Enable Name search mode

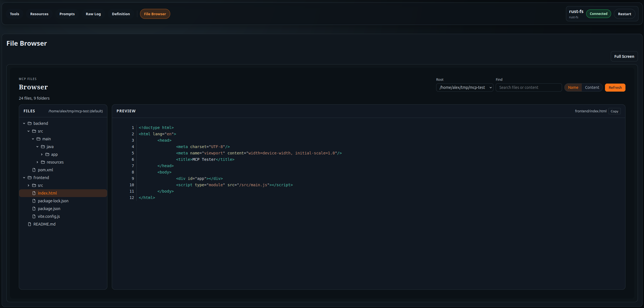pos(573,87)
